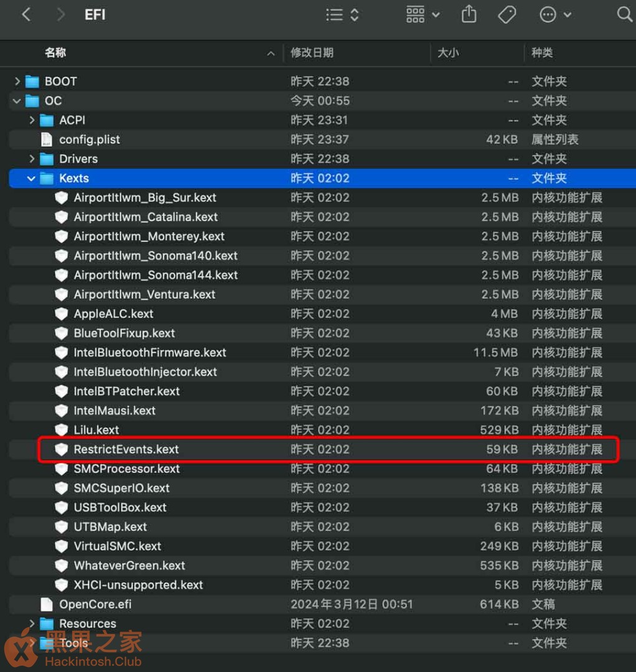Click the Tags toolbar icon
636x672 pixels.
point(507,14)
